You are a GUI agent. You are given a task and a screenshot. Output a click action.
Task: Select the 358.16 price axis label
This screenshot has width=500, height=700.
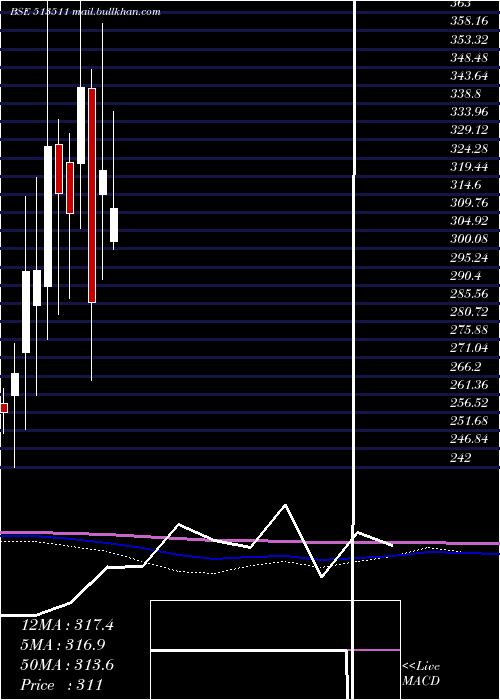coord(468,21)
